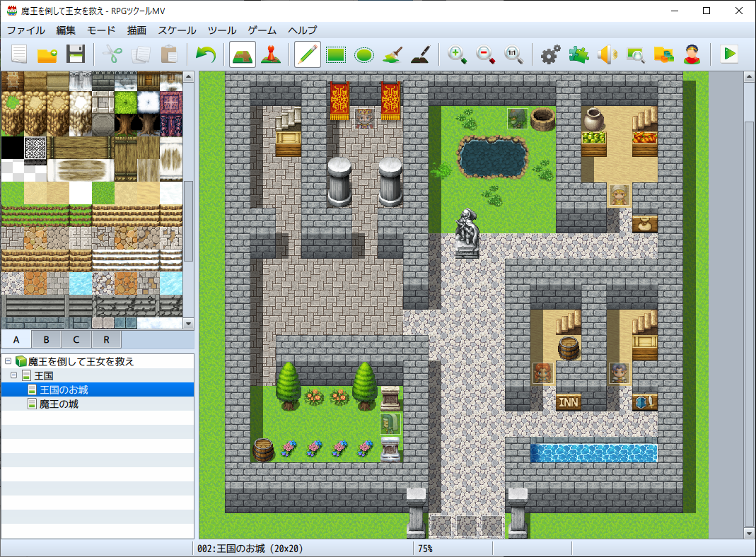Open the ツール menu
This screenshot has width=756, height=557.
coord(222,30)
